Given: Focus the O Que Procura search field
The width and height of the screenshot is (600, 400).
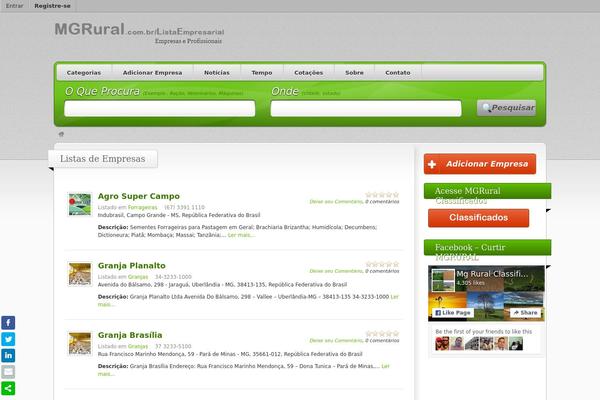Looking at the screenshot, I should pyautogui.click(x=160, y=108).
